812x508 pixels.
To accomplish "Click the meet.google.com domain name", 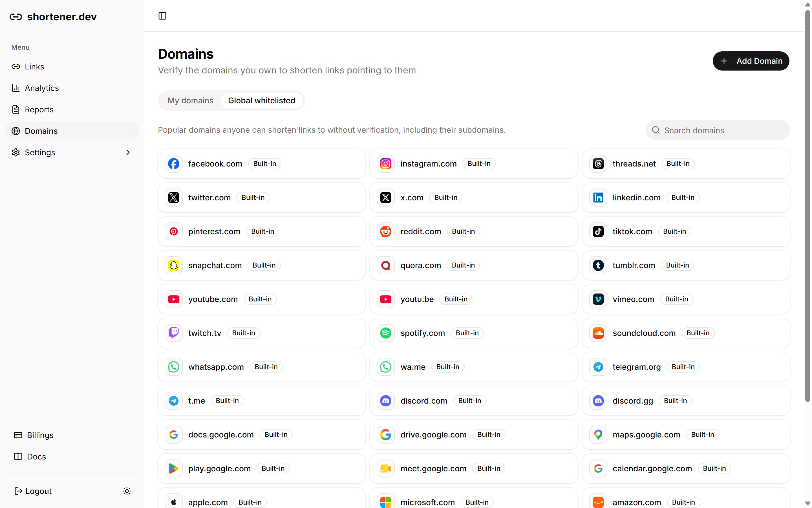I will (x=433, y=468).
